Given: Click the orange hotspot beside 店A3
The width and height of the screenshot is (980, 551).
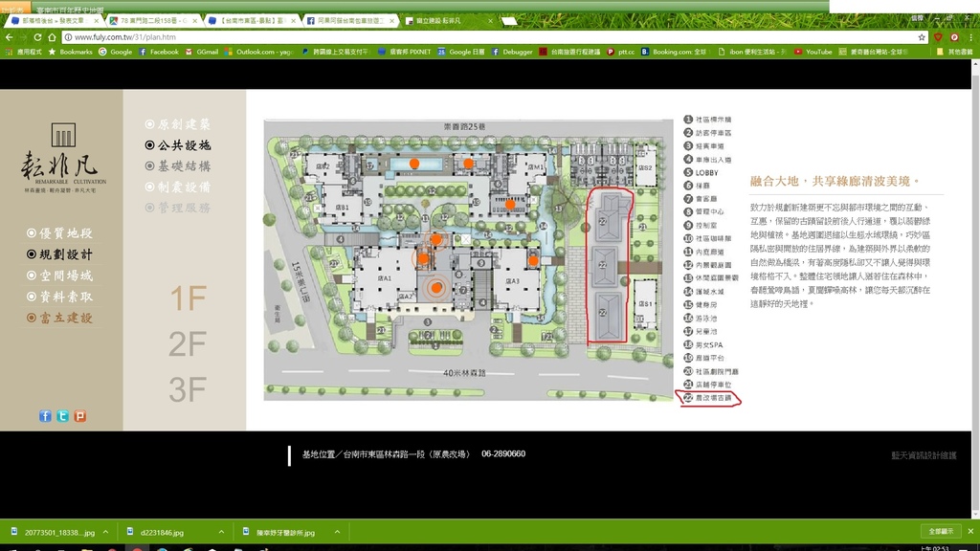Looking at the screenshot, I should [x=533, y=261].
